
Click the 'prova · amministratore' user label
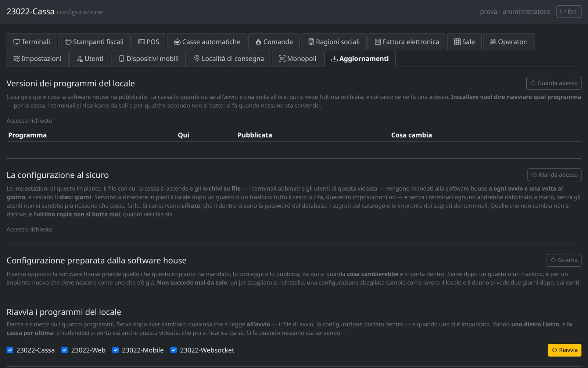pos(515,12)
